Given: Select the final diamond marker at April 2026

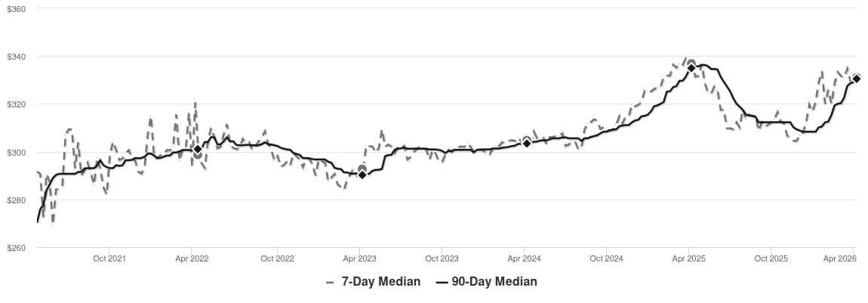Looking at the screenshot, I should coord(857,79).
